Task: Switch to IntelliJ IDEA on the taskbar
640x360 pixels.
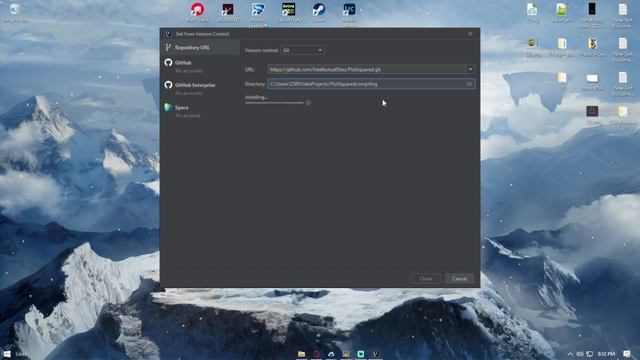Action: point(376,354)
